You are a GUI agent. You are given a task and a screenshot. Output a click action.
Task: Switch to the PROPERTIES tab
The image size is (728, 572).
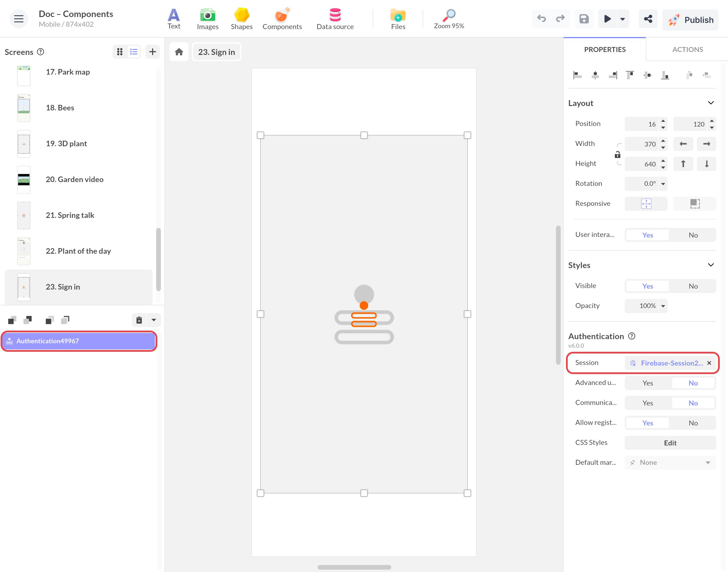[604, 50]
